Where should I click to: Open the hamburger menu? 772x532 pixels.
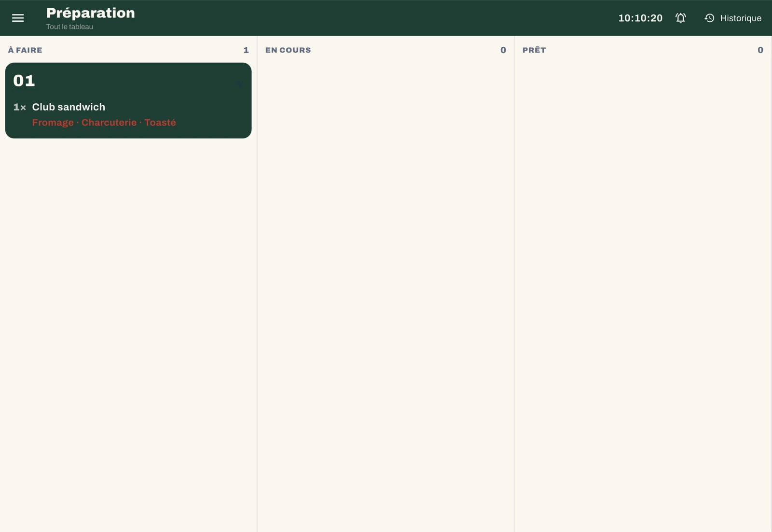tap(18, 18)
